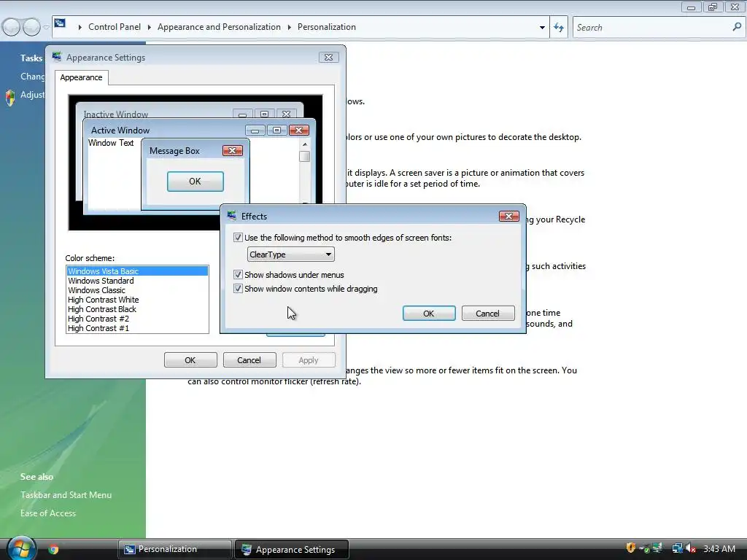747x560 pixels.
Task: Go to Control Panel breadcrumb
Action: [x=115, y=27]
